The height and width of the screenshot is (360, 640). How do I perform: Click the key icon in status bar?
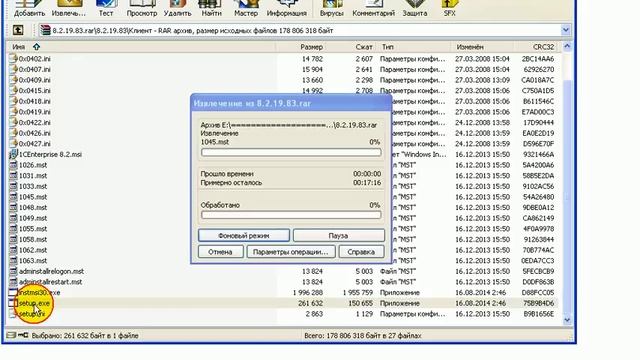coord(23,335)
